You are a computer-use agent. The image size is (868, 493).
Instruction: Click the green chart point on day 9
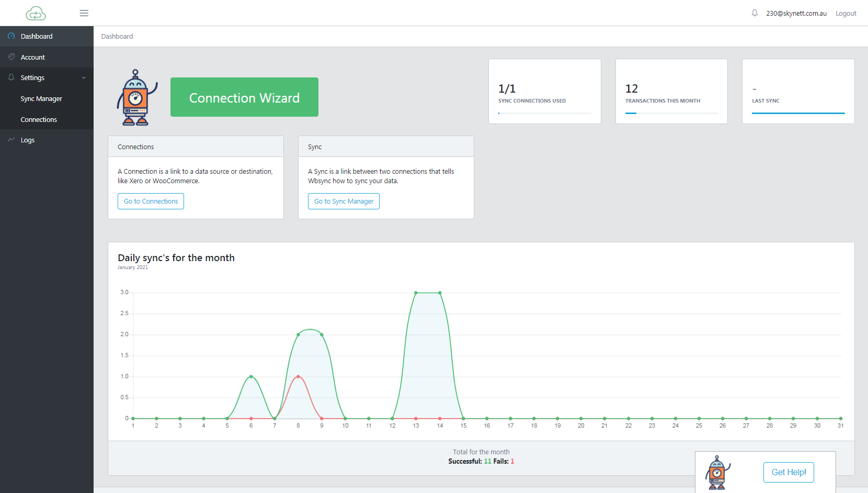click(x=322, y=334)
